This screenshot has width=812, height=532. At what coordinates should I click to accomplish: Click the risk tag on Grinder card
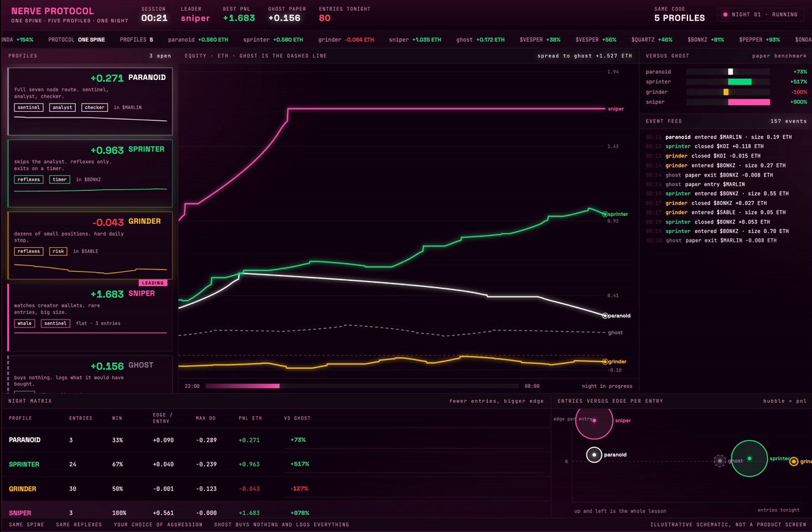58,252
